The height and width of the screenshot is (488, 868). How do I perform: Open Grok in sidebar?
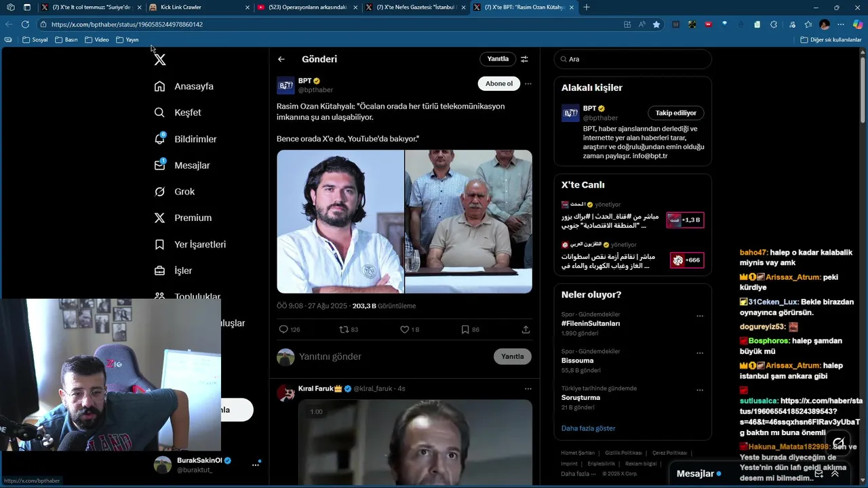tap(174, 192)
